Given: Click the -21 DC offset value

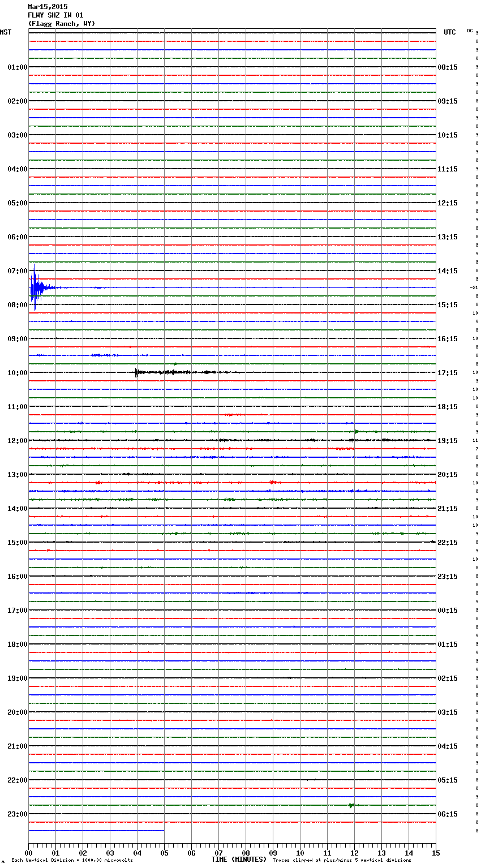Looking at the screenshot, I should 474,287.
